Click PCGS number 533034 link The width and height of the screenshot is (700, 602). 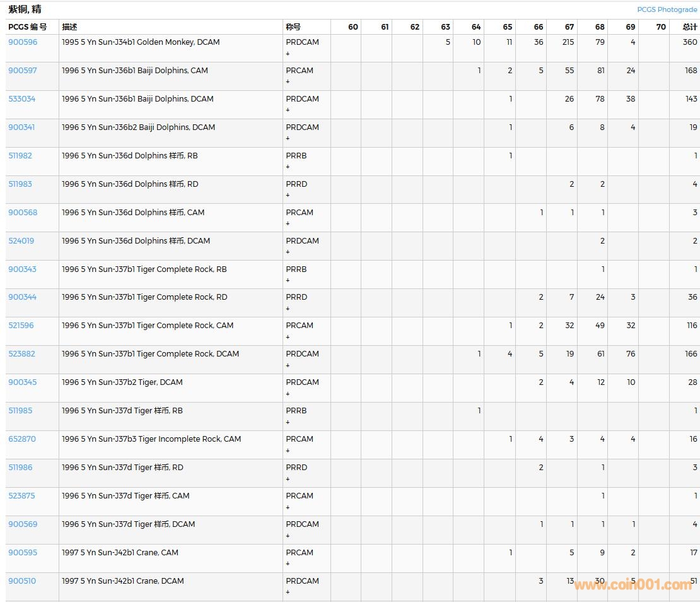coord(22,99)
